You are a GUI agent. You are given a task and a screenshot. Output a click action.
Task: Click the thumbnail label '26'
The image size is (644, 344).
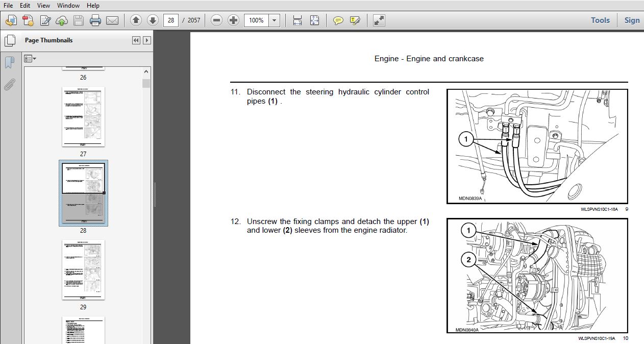[x=83, y=78]
